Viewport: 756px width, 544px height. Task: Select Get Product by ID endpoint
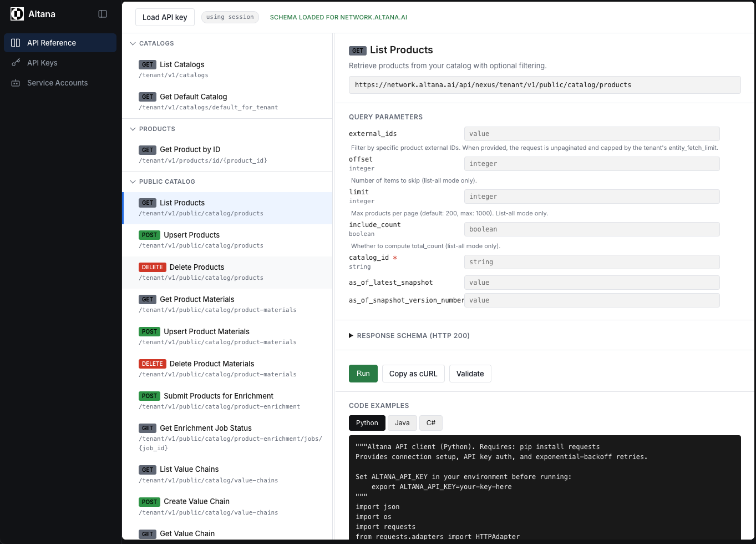tap(227, 155)
